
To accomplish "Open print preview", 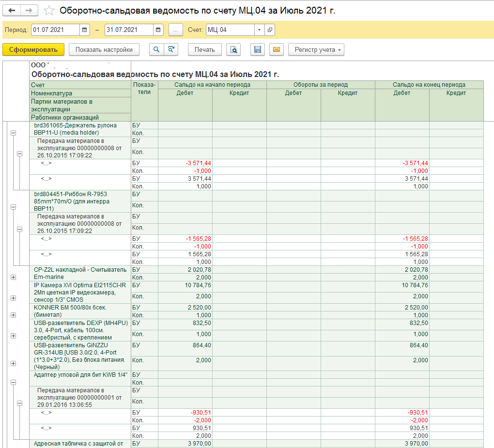I will 234,49.
